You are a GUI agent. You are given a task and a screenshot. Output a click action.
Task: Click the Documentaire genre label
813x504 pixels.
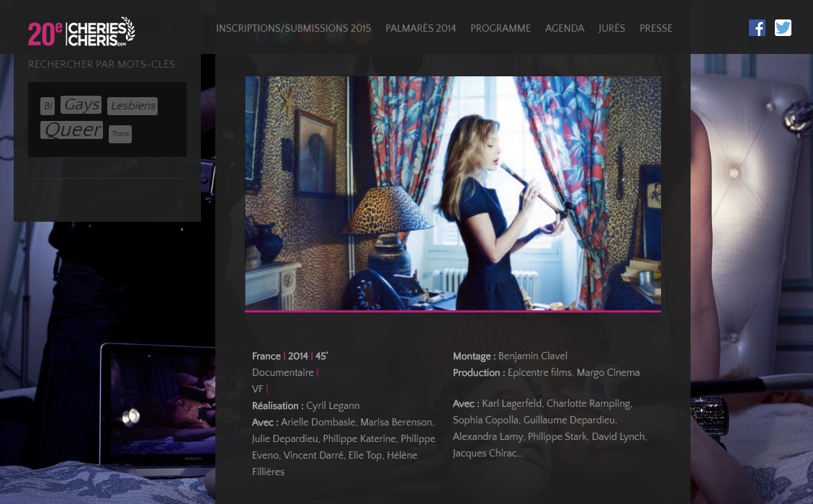click(x=283, y=373)
